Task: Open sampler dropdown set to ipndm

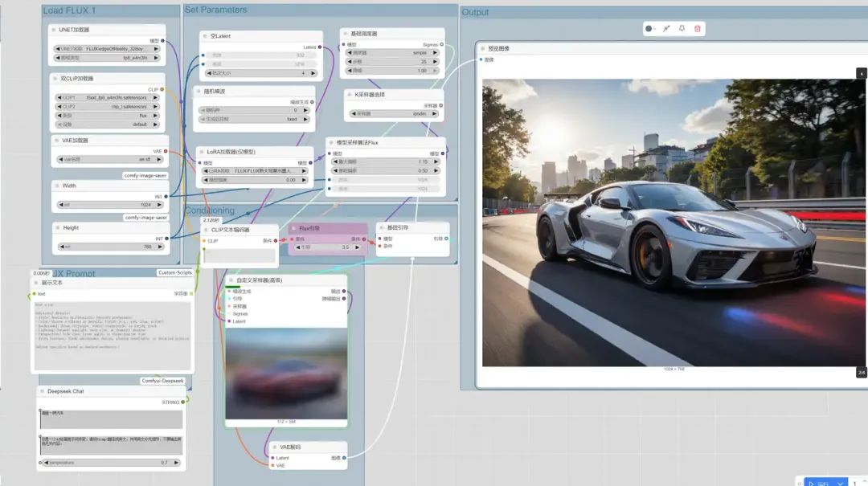Action: click(x=394, y=113)
